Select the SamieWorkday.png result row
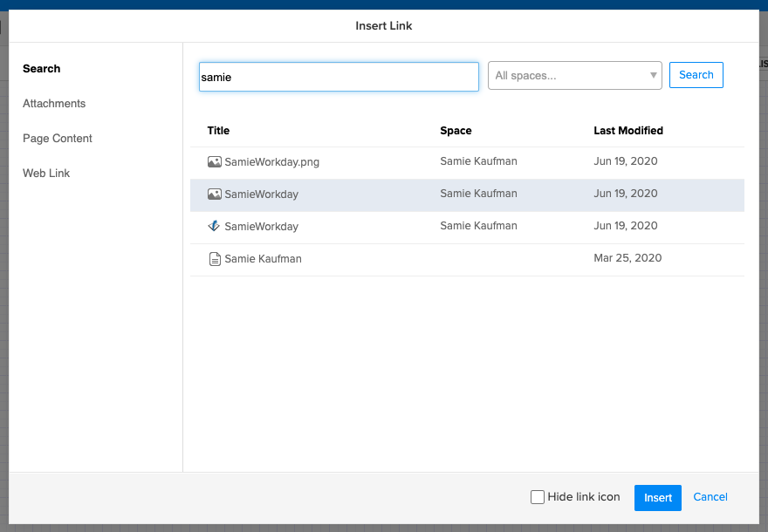This screenshot has width=768, height=532. click(271, 161)
